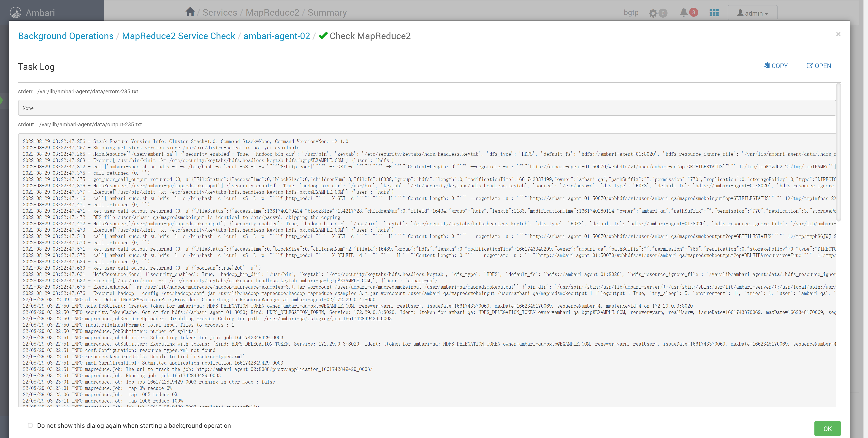This screenshot has height=438, width=868.
Task: Open MapReduce2 Service Check breadcrumb
Action: click(x=178, y=36)
